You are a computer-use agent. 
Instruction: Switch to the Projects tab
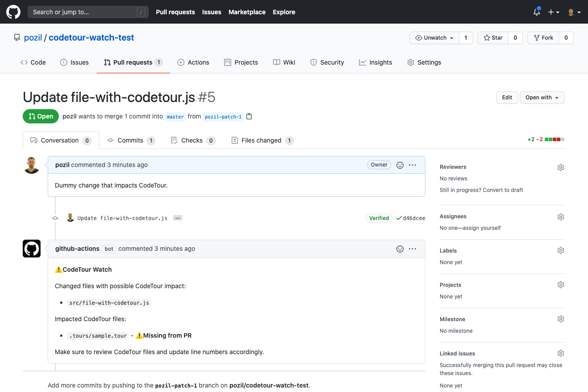241,62
